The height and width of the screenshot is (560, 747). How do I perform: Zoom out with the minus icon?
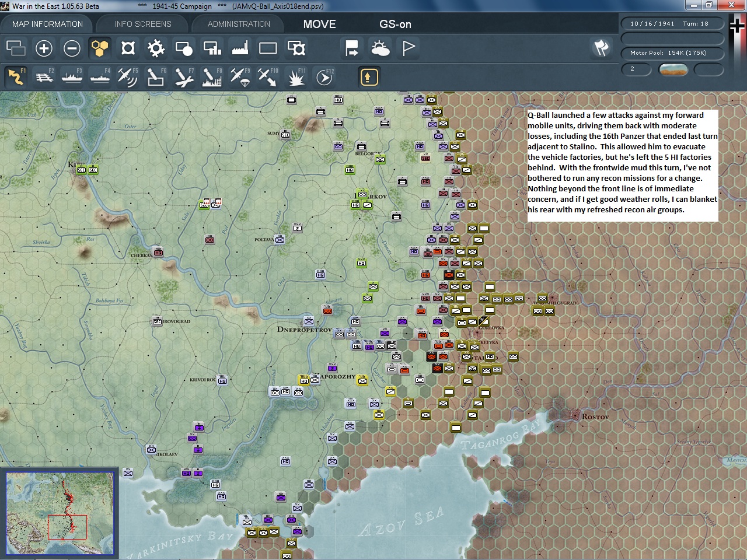tap(72, 48)
